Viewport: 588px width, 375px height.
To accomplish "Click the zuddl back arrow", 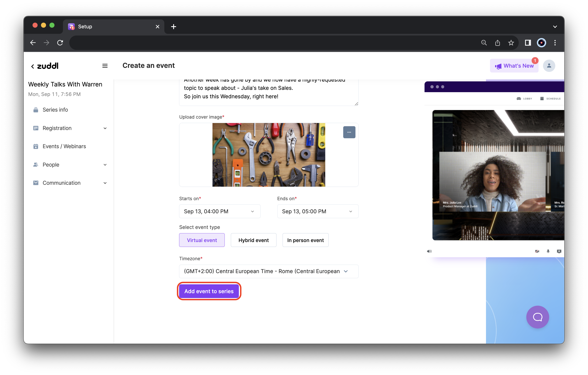I will pos(33,66).
